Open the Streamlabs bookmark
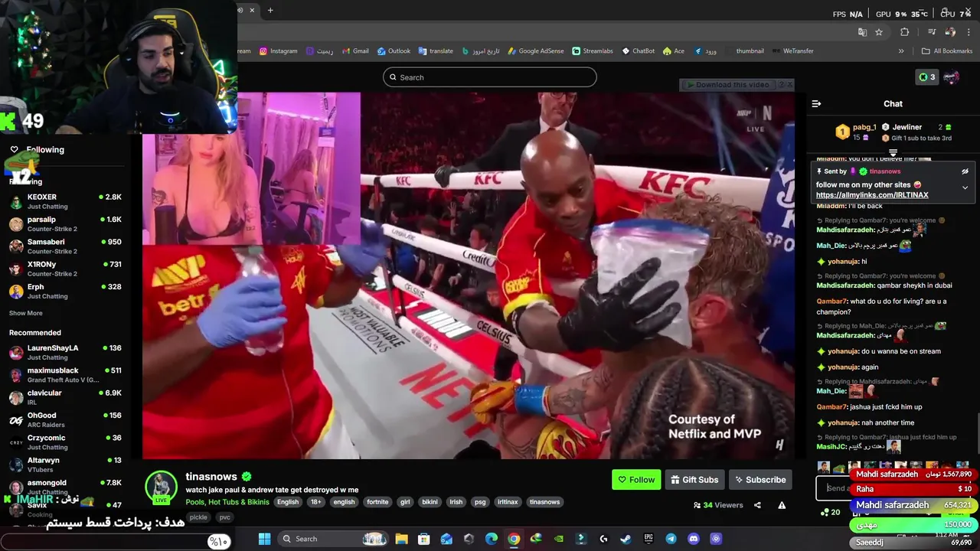Screen dimensions: 980x551 point(593,51)
